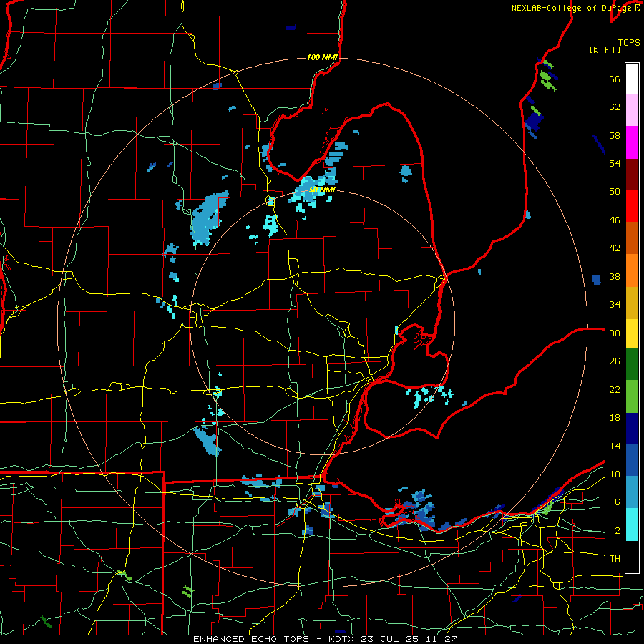Viewport: 644px width, 644px height.
Task: Click "ENHANCED ECHO TOPS" in the caption
Action: [x=250, y=639]
